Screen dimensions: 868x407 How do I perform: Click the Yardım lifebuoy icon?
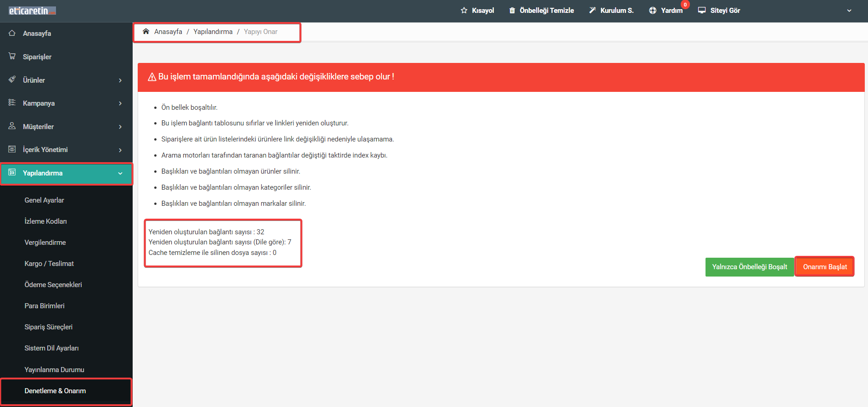click(x=653, y=11)
